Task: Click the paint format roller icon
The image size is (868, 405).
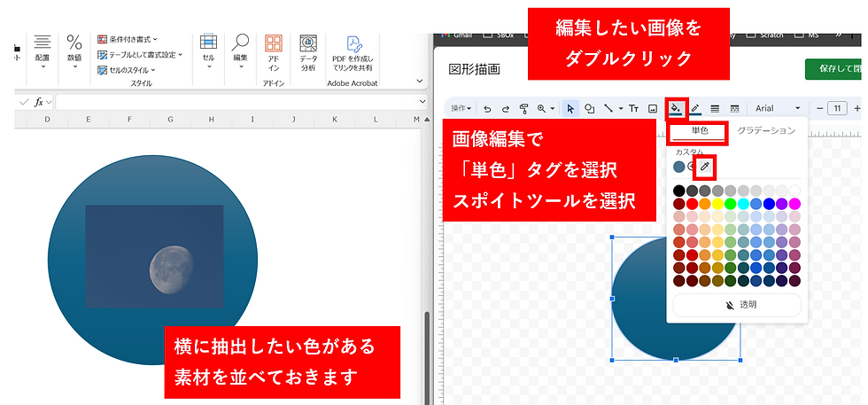Action: (x=523, y=109)
